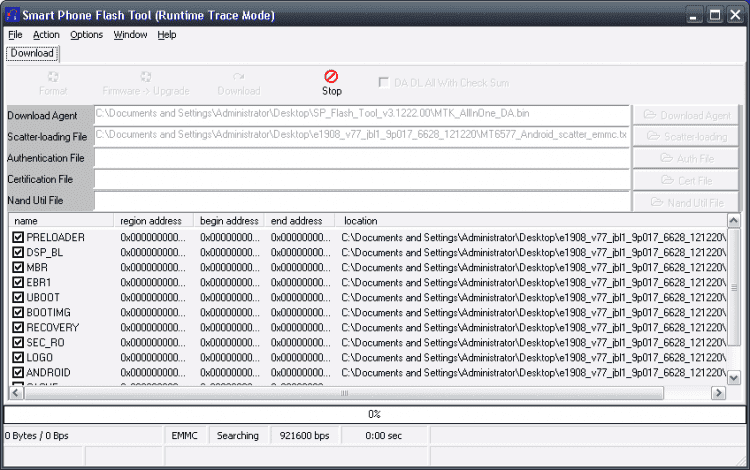Open the Window menu
The width and height of the screenshot is (750, 470).
pyautogui.click(x=130, y=35)
